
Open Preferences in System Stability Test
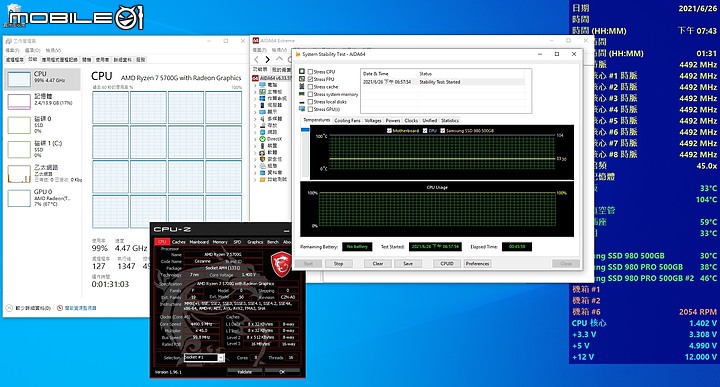click(477, 264)
